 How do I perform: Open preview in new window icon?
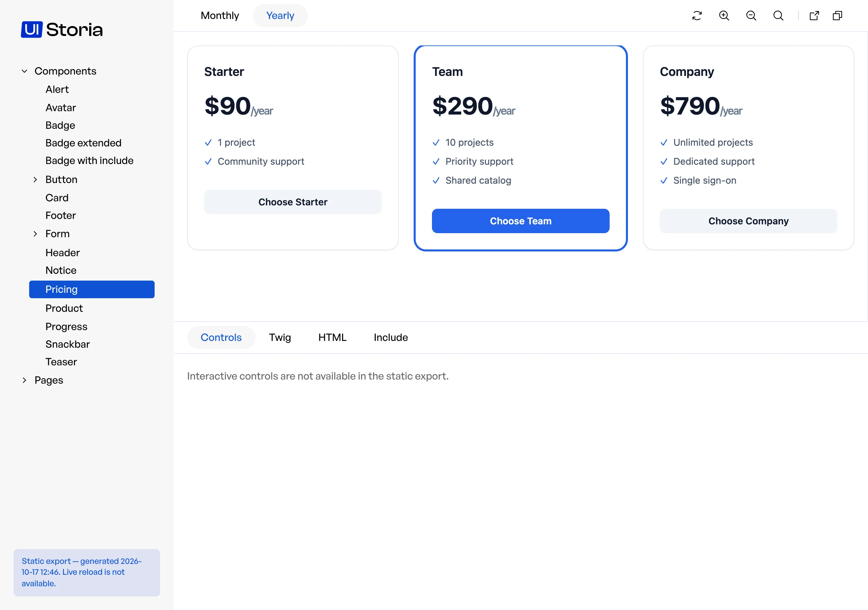click(x=814, y=16)
